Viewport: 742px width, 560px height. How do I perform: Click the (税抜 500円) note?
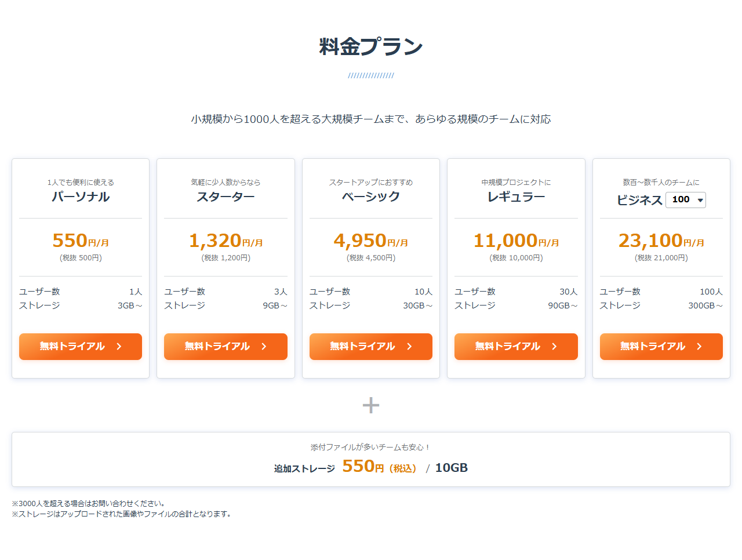(81, 258)
